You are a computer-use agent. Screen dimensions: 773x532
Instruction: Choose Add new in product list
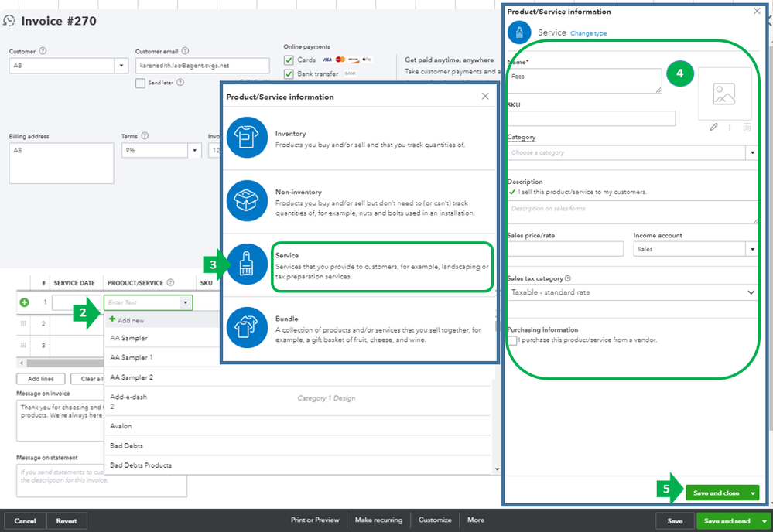[x=131, y=320]
